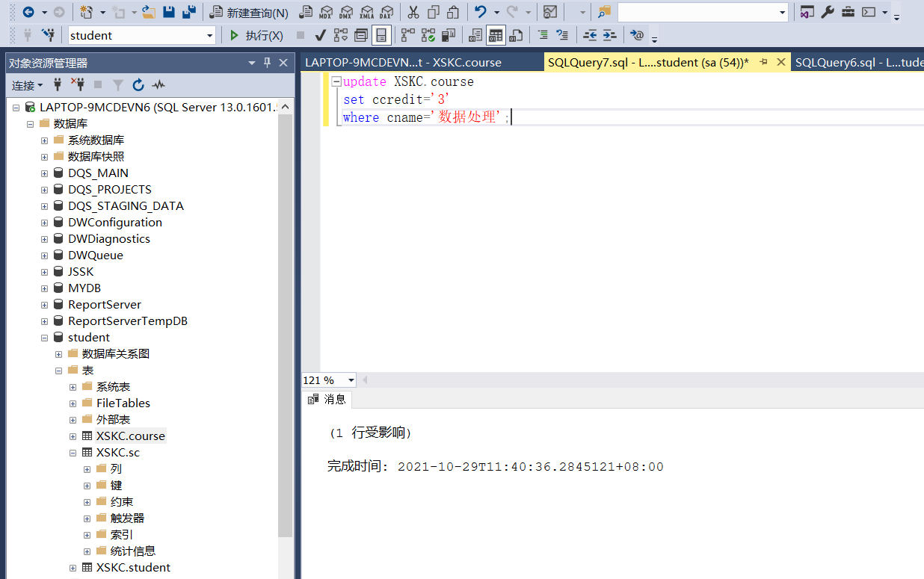Click the new database engine query icon
Image resolution: width=924 pixels, height=579 pixels.
[306, 12]
